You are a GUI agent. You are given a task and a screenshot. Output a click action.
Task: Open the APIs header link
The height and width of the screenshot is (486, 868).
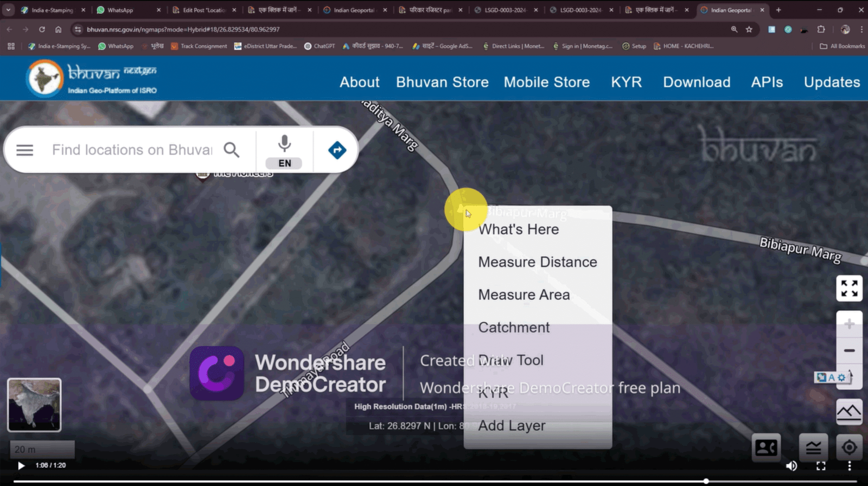[x=767, y=82]
